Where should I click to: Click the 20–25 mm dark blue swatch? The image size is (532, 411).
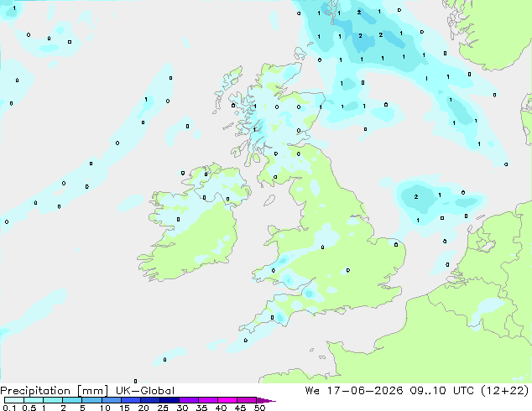coord(149,400)
